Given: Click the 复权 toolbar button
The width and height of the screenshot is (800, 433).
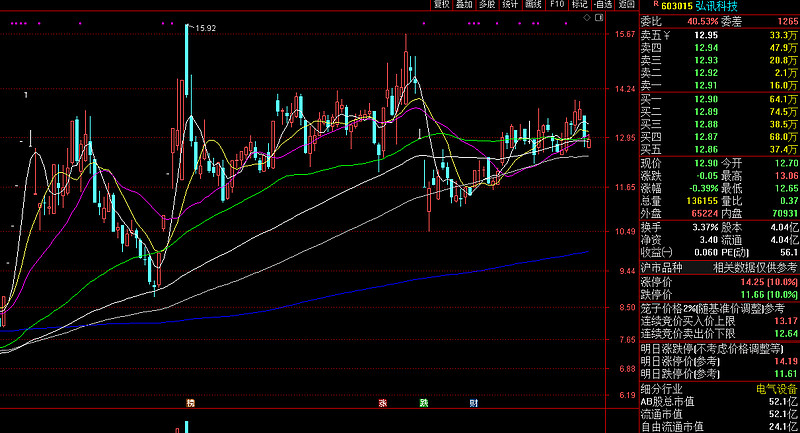Looking at the screenshot, I should click(441, 5).
